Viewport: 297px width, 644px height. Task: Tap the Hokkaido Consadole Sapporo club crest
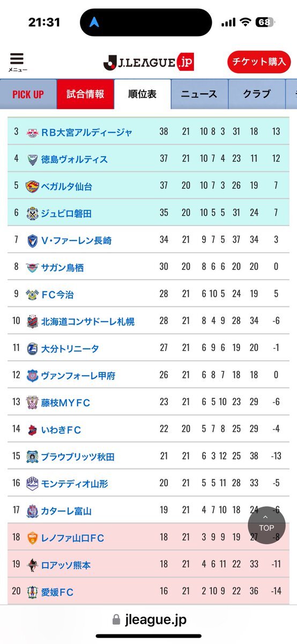[x=33, y=321]
